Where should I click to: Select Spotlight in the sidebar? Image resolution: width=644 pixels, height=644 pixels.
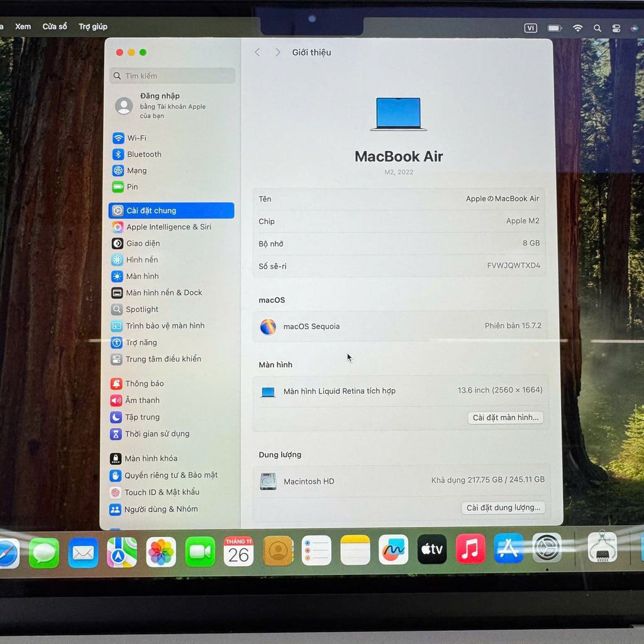point(142,309)
